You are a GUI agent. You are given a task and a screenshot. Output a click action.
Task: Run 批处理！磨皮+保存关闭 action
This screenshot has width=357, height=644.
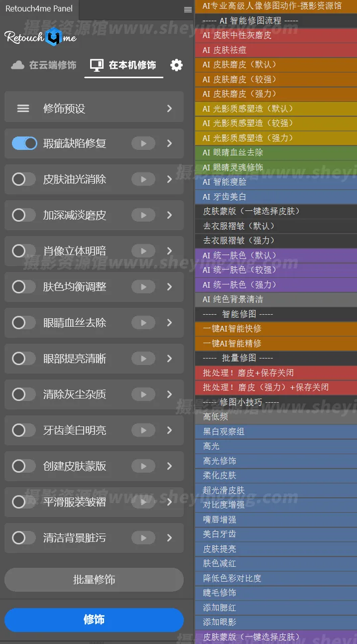point(276,373)
